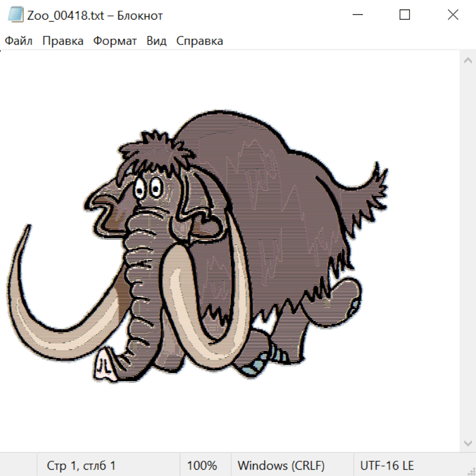476x476 pixels.
Task: Open the Формат menu
Action: [x=115, y=41]
